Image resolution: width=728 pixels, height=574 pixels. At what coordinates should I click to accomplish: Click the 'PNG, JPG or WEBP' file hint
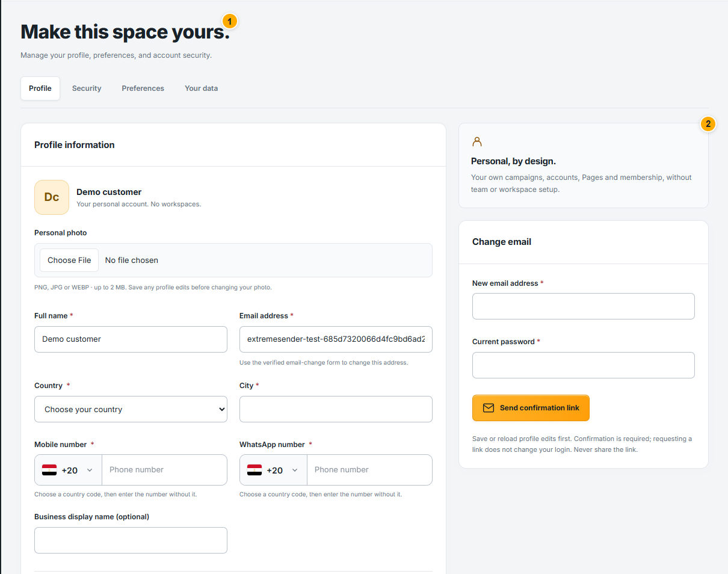pyautogui.click(x=153, y=288)
